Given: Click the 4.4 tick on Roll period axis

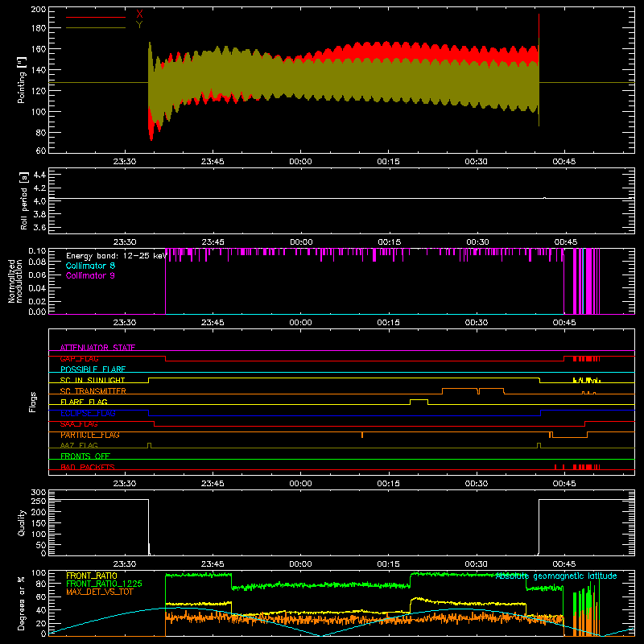Looking at the screenshot, I should coord(39,175).
